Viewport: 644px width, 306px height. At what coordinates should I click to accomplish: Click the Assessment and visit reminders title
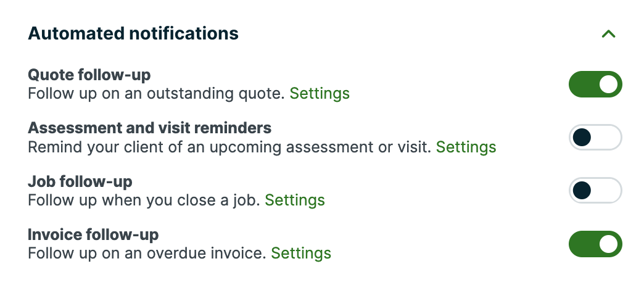[x=149, y=128]
